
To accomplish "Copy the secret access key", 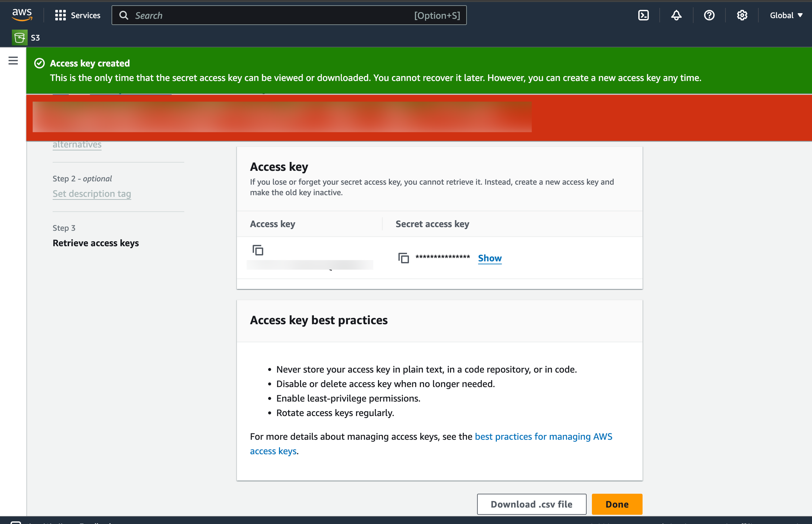I will pos(403,258).
